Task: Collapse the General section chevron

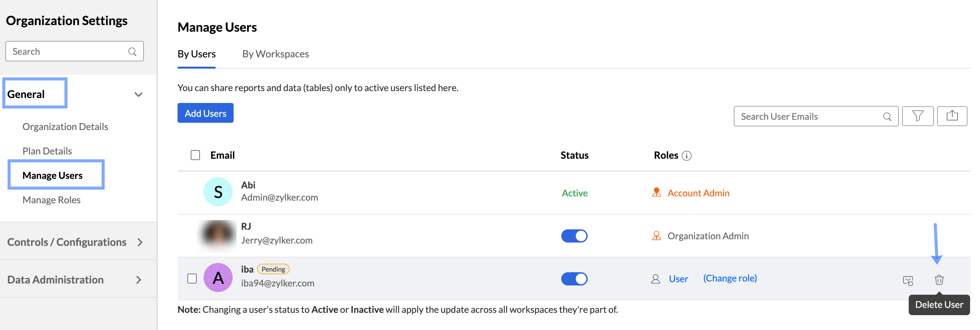Action: tap(139, 94)
